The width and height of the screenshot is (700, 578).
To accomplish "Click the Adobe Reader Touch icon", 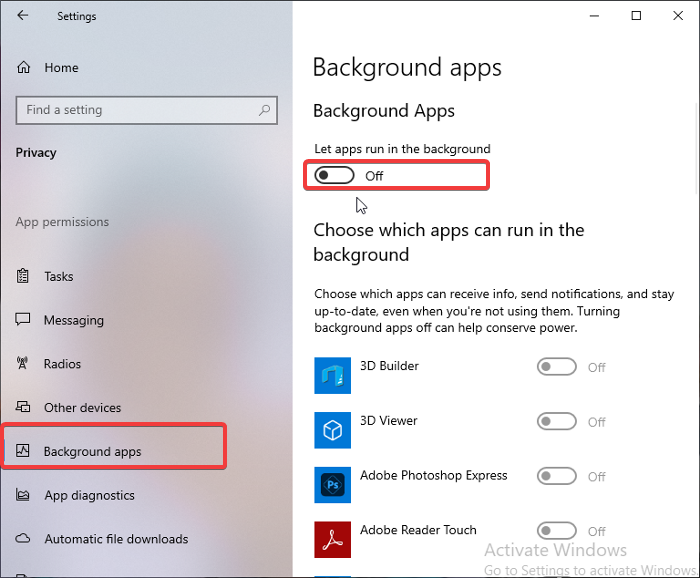I will coord(333,540).
